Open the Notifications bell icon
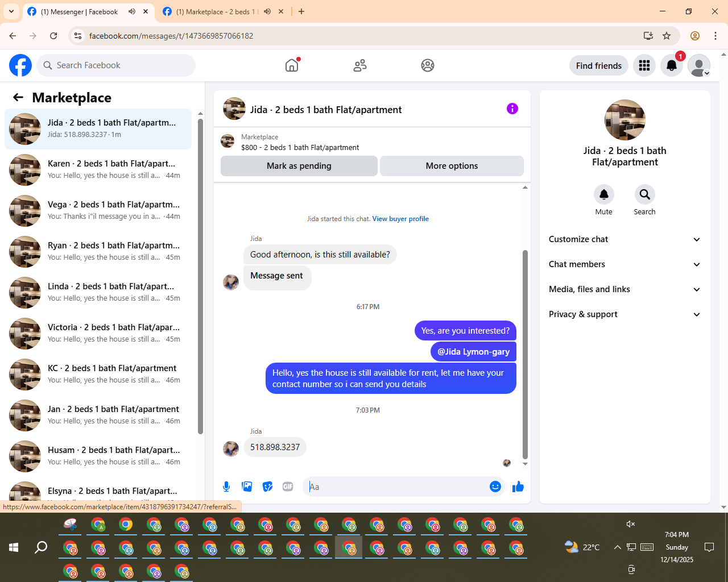This screenshot has height=582, width=728. tap(672, 65)
